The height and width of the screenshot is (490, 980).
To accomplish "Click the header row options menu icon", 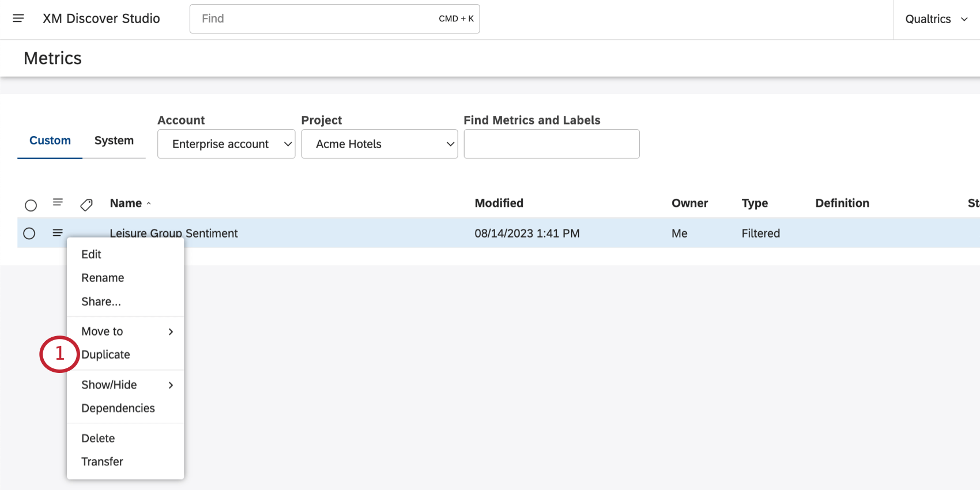I will click(58, 202).
